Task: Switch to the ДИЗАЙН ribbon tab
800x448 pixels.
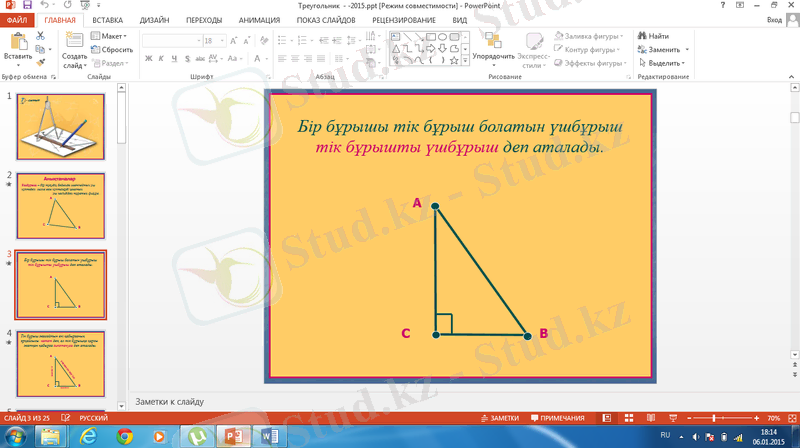Action: tap(154, 20)
